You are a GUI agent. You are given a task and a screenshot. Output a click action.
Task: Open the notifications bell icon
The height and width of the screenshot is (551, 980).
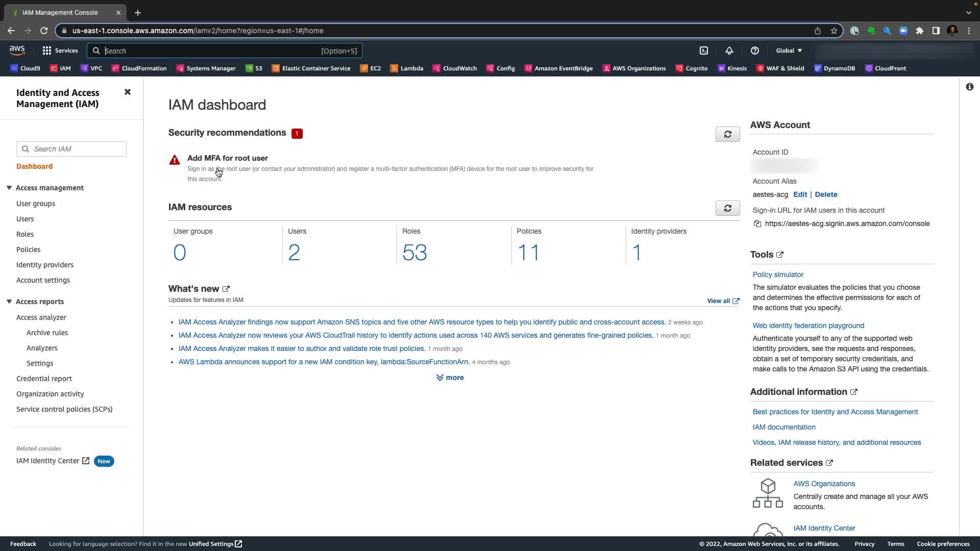729,51
